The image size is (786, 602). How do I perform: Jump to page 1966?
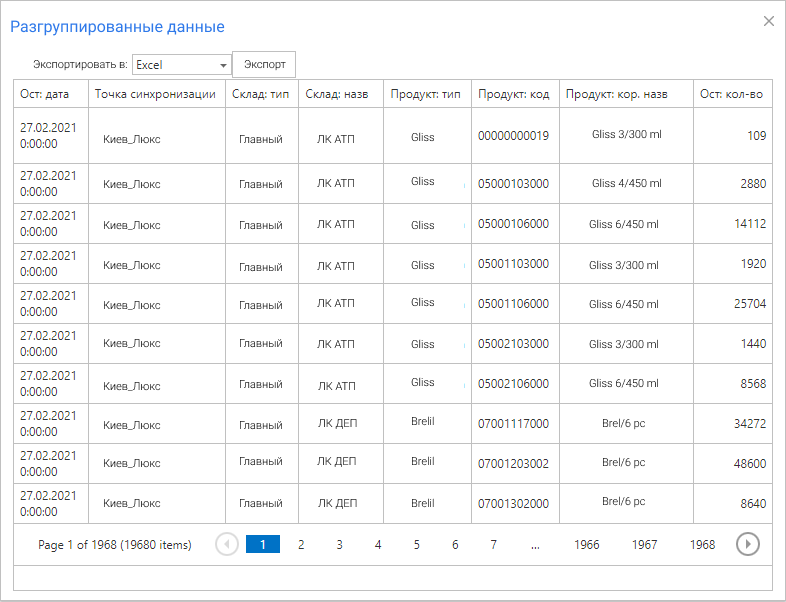point(586,544)
